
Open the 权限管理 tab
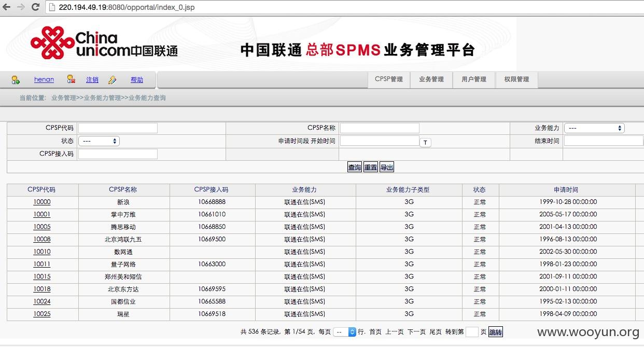(x=516, y=79)
